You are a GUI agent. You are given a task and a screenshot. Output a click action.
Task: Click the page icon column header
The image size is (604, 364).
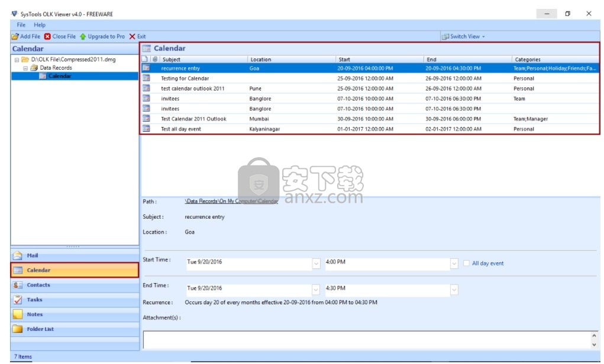pyautogui.click(x=145, y=59)
